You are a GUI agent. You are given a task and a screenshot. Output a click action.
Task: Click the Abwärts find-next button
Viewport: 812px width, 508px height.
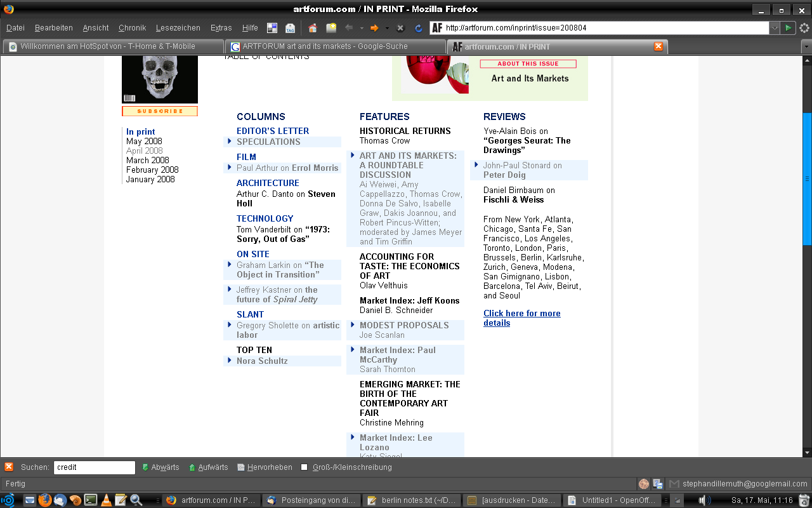pyautogui.click(x=160, y=467)
